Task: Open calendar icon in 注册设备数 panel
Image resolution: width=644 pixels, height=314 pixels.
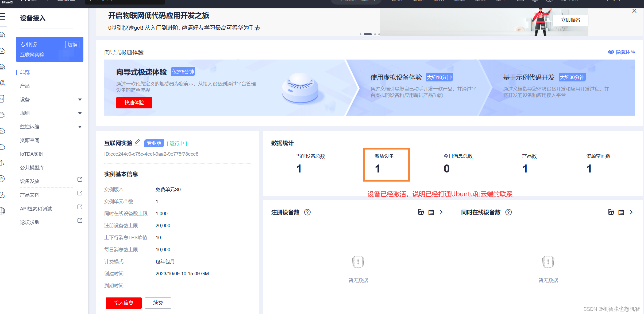Action: coord(431,212)
